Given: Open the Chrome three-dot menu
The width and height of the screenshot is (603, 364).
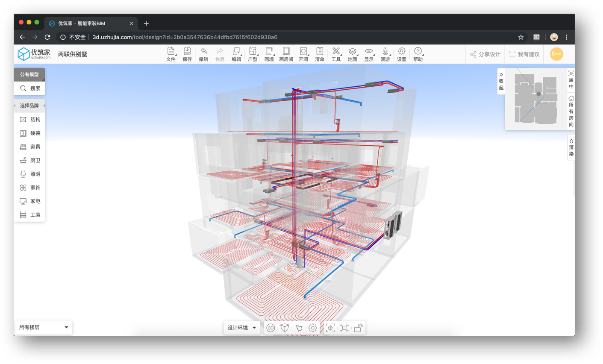Looking at the screenshot, I should (x=567, y=37).
